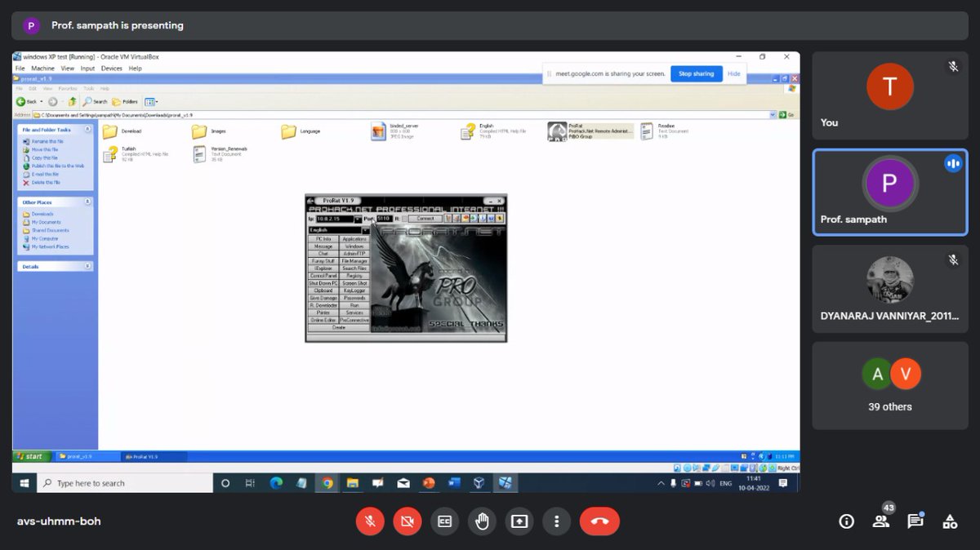Open VirtualBox View menu
The width and height of the screenshot is (980, 550).
click(68, 69)
